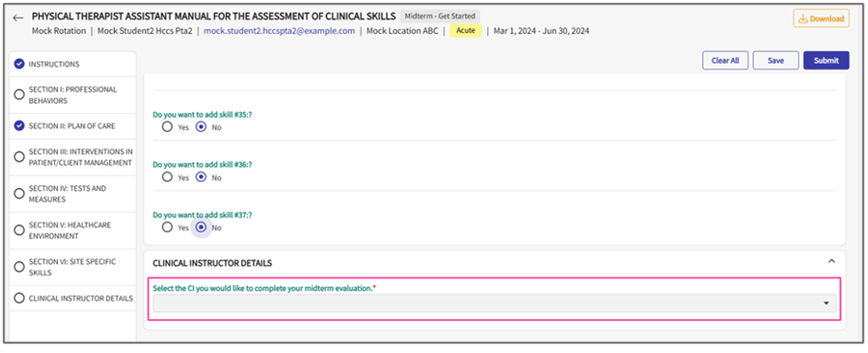Open Section III: Interventions in Patient/Client Management
The image size is (868, 353).
tap(80, 157)
